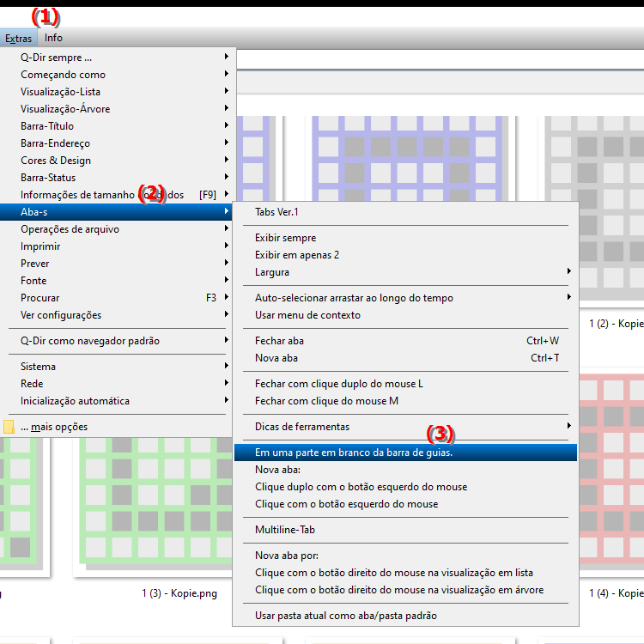Click Usar pasta atual como aba/pasta padrão
The image size is (644, 644).
pos(346,616)
